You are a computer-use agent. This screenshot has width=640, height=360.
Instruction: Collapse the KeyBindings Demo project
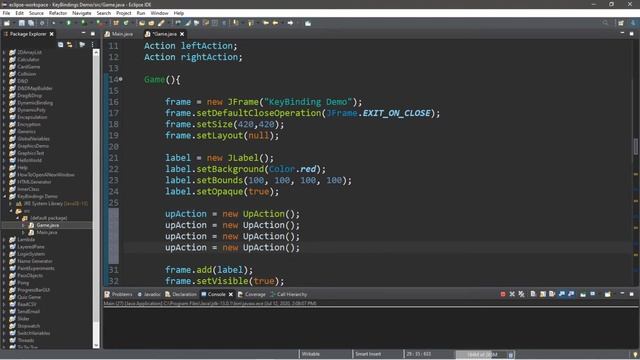pos(4,196)
